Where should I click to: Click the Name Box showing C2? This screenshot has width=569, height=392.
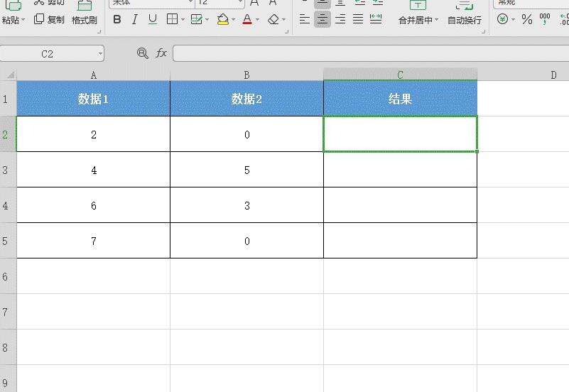[48, 54]
